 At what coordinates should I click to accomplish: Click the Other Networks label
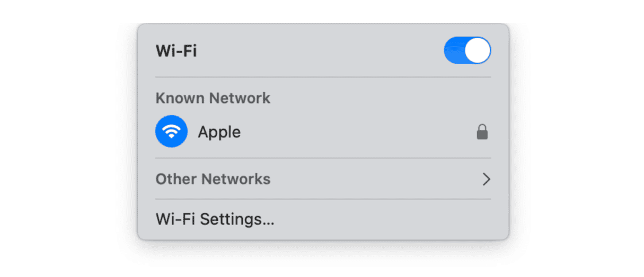click(x=213, y=179)
